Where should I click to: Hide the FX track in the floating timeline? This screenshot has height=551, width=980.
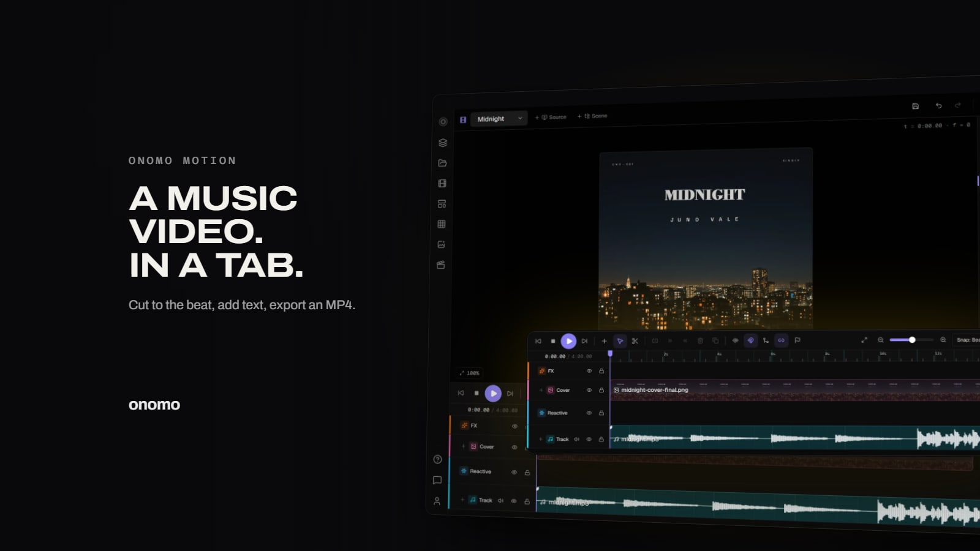[x=589, y=371]
